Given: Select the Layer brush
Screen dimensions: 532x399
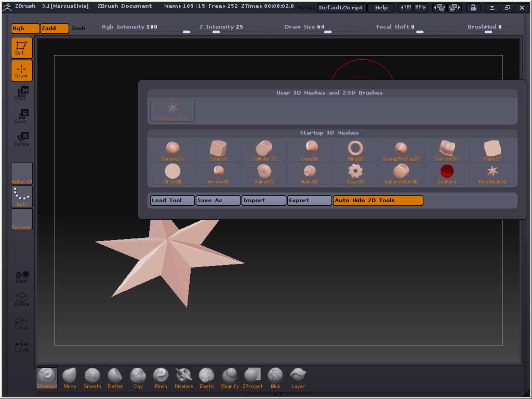Looking at the screenshot, I should click(x=298, y=378).
